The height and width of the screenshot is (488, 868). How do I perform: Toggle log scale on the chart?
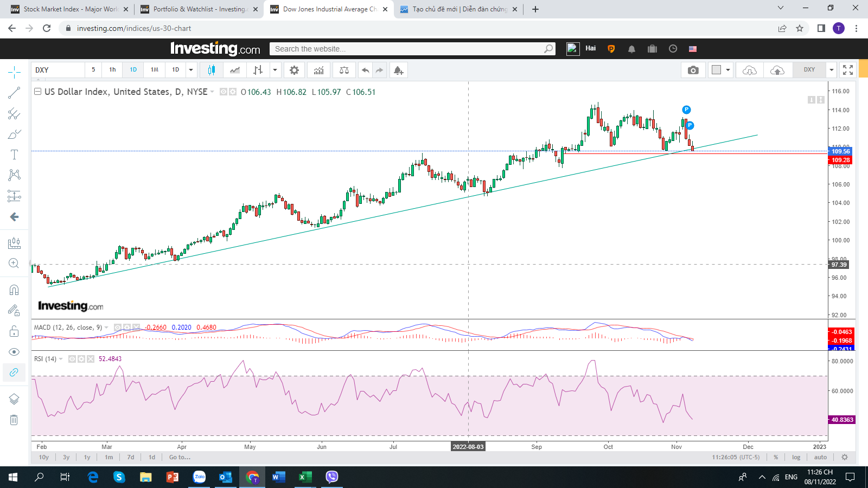click(796, 457)
